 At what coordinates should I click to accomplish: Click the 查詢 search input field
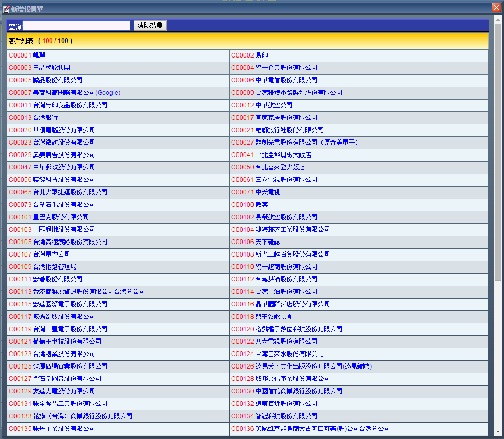(x=77, y=25)
